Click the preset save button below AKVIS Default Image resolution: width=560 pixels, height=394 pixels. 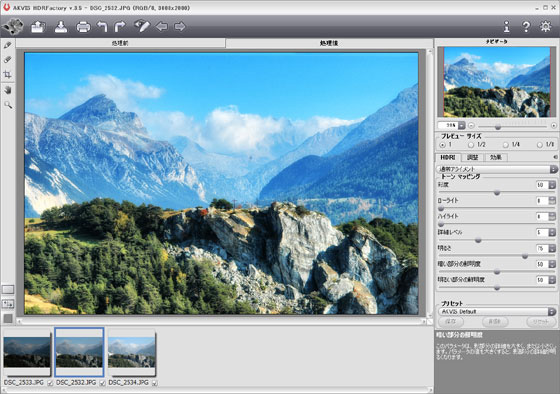click(x=451, y=321)
